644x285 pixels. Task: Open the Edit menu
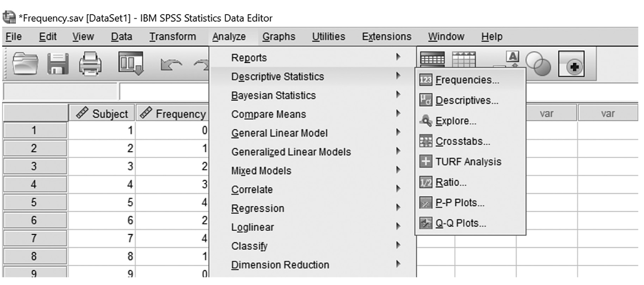pos(48,37)
